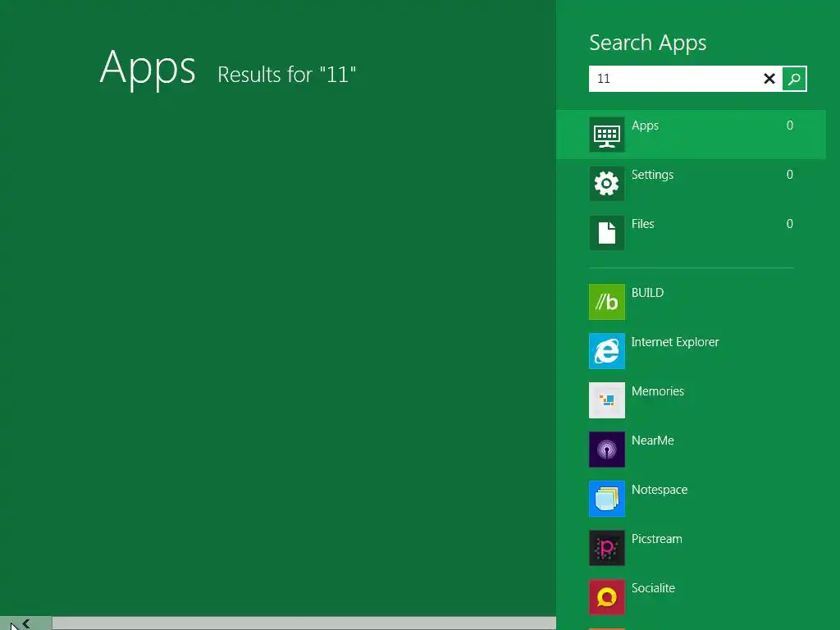
Task: Clear the search box with the X
Action: click(769, 79)
